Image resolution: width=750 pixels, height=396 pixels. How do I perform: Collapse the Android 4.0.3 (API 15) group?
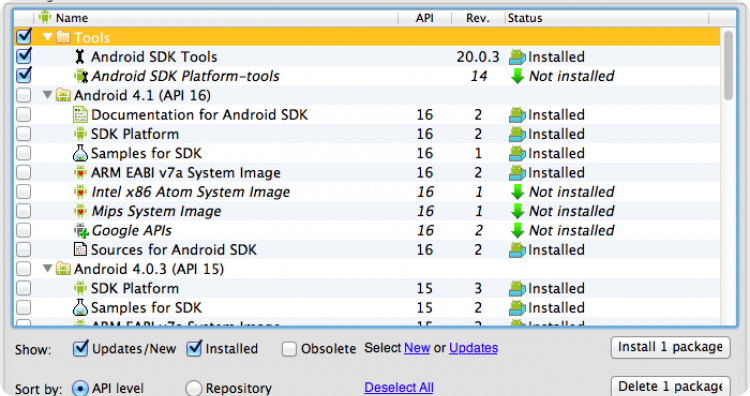click(47, 268)
